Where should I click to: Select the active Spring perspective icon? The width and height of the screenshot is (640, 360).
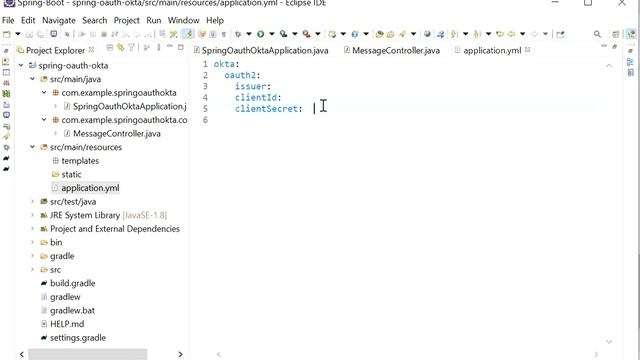coord(631,34)
